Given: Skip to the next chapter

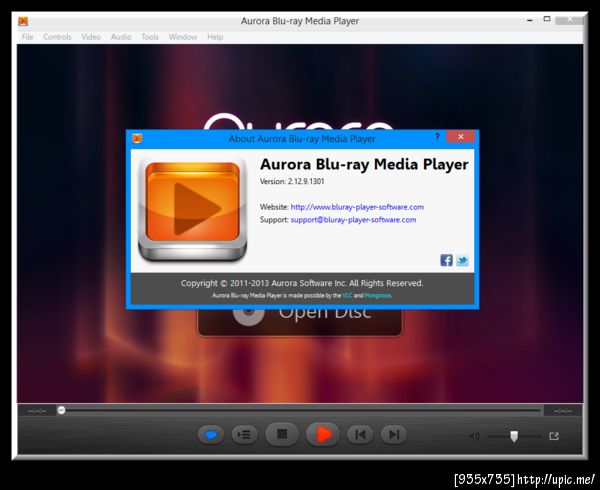Looking at the screenshot, I should pyautogui.click(x=394, y=435).
